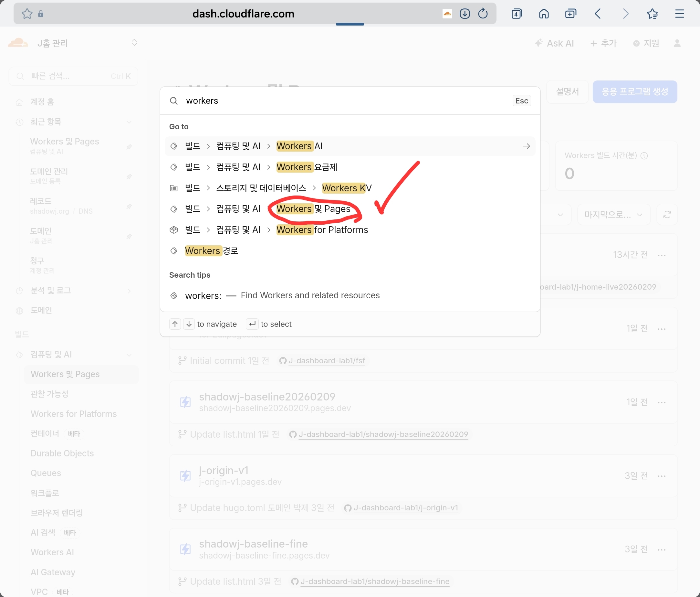Choose Workers for Platforms result
Image resolution: width=700 pixels, height=597 pixels.
pos(322,230)
